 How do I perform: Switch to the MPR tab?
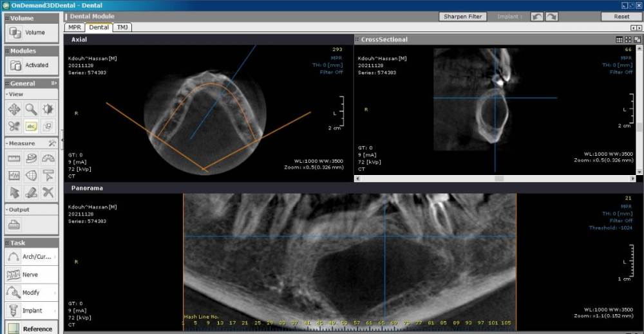click(x=74, y=27)
